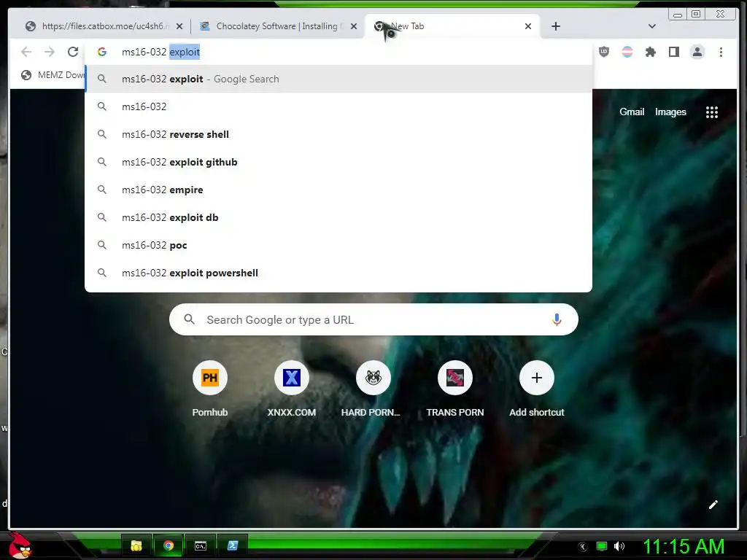
Task: Open the TRANS PORN shortcut tile
Action: click(455, 389)
